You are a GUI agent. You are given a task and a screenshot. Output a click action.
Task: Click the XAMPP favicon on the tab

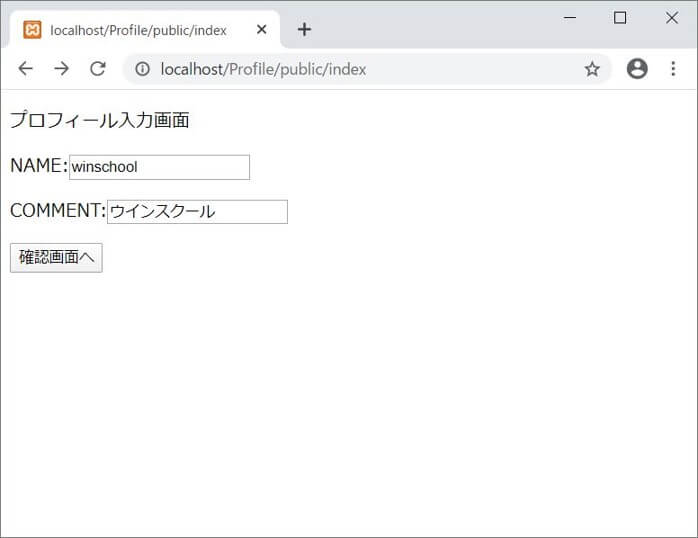32,30
